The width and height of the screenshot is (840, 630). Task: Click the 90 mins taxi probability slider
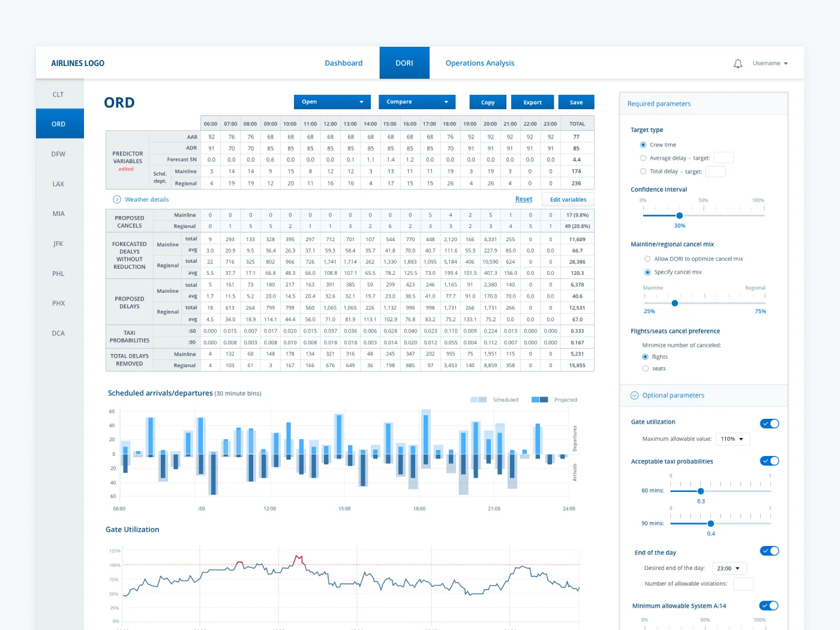pos(710,523)
